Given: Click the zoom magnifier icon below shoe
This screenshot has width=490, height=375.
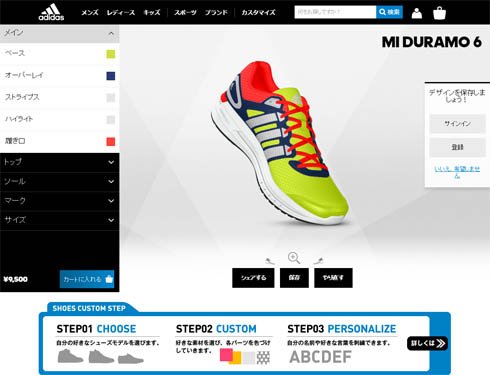Looking at the screenshot, I should [294, 258].
